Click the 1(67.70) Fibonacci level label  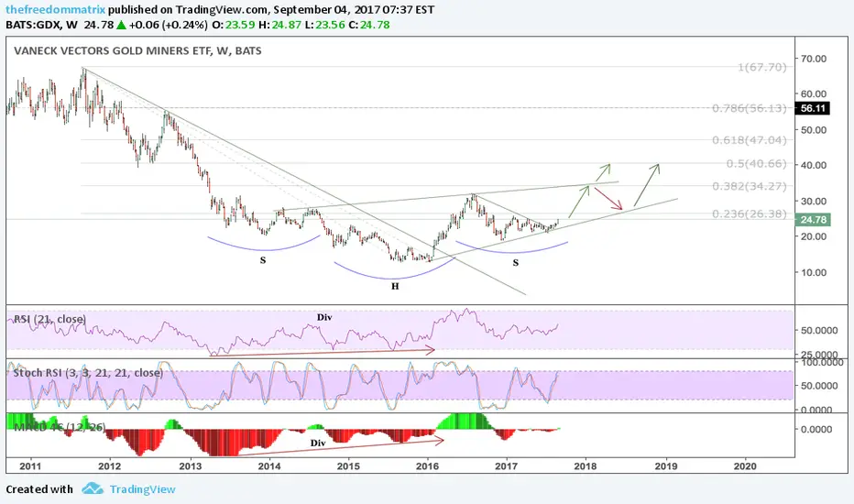coord(762,67)
